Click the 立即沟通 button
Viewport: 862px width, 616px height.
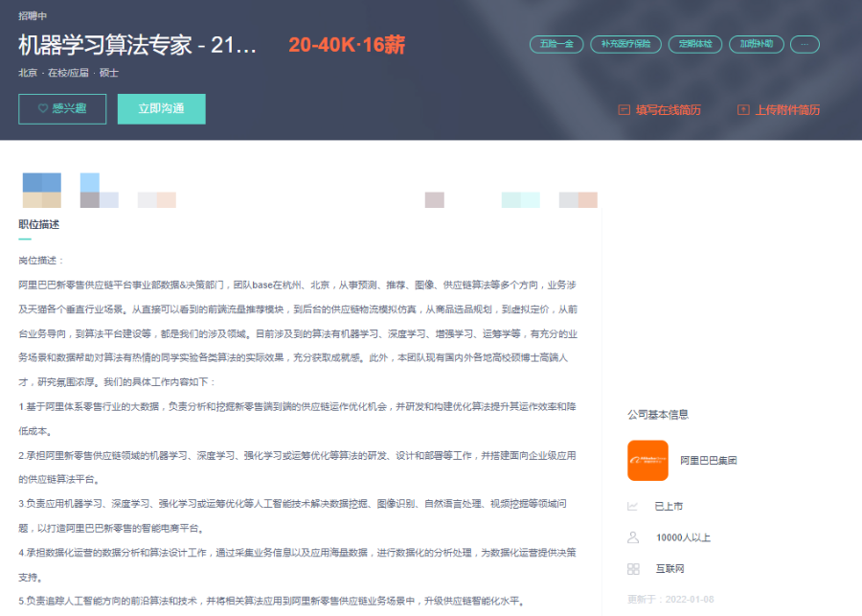[162, 109]
